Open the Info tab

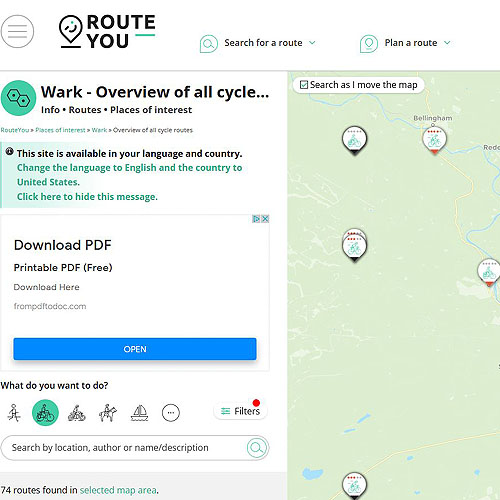[x=50, y=110]
